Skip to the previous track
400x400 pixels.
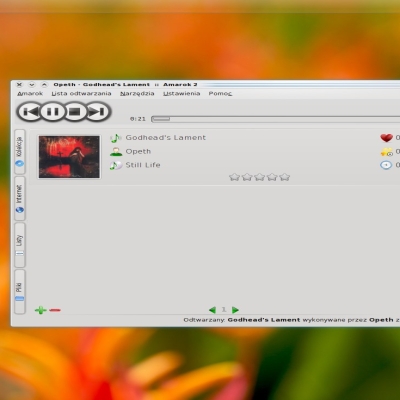coord(29,112)
